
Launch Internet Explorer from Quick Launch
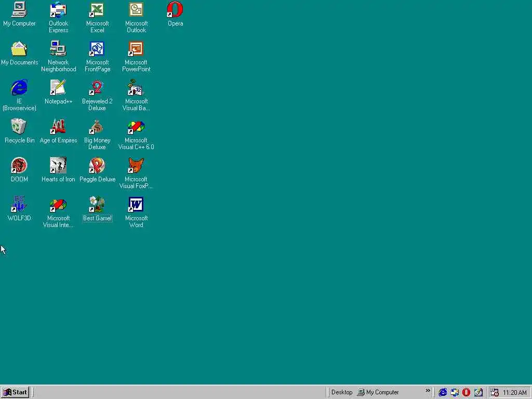[x=443, y=392]
